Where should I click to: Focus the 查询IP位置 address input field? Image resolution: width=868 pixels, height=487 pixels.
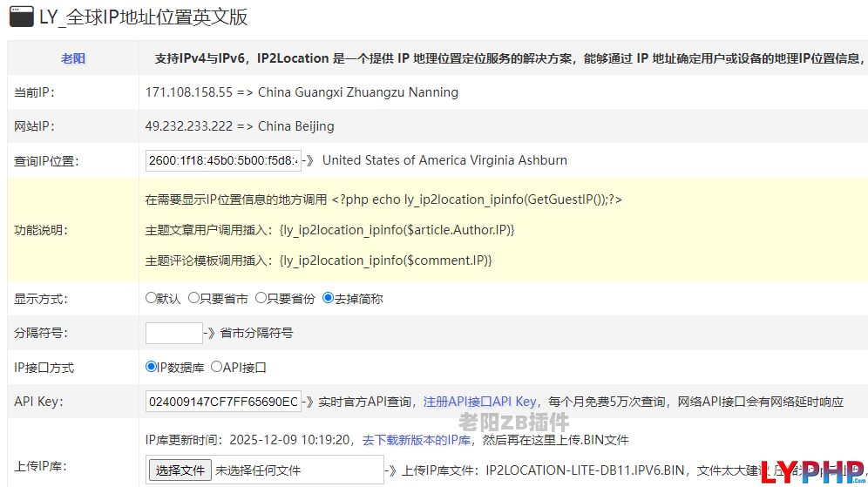(223, 160)
